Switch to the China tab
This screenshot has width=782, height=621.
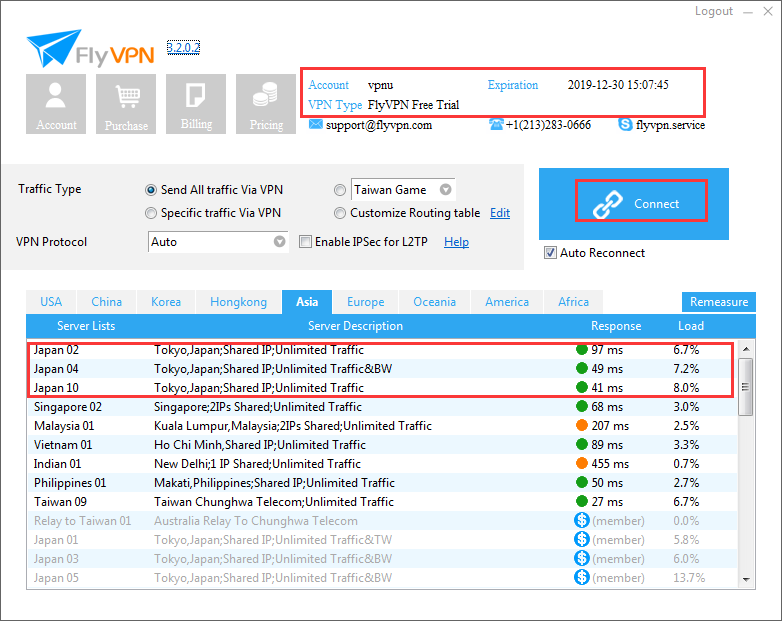click(x=106, y=302)
